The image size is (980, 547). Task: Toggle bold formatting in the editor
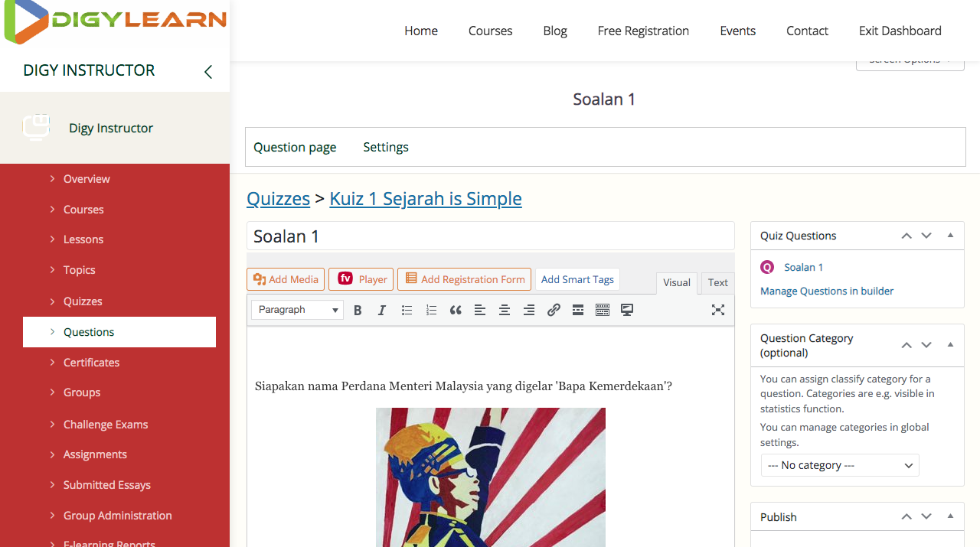click(358, 310)
